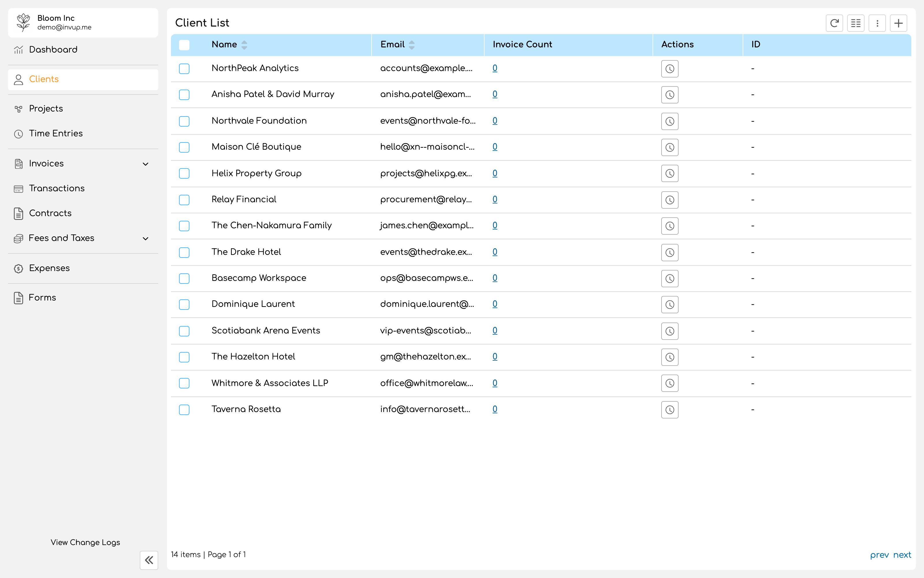Sort clients by Name column arrows

click(244, 45)
